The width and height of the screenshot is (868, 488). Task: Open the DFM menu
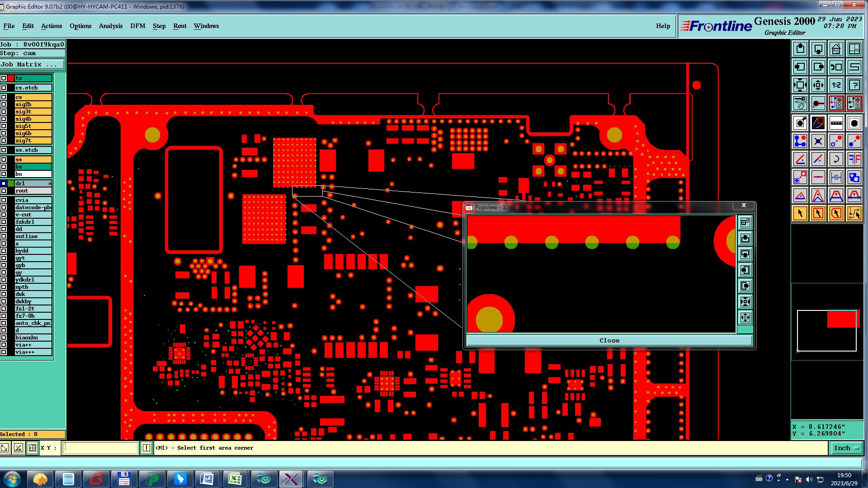click(137, 26)
